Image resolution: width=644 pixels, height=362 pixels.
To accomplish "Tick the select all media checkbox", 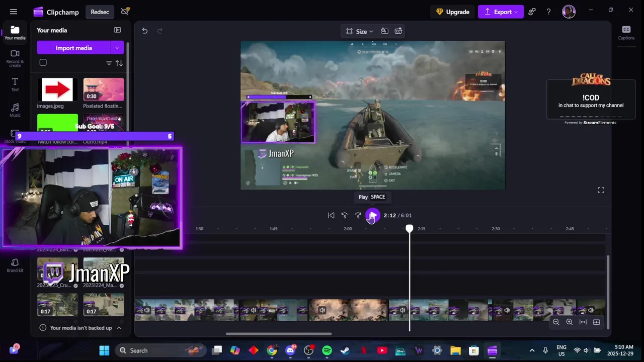I will [x=43, y=63].
